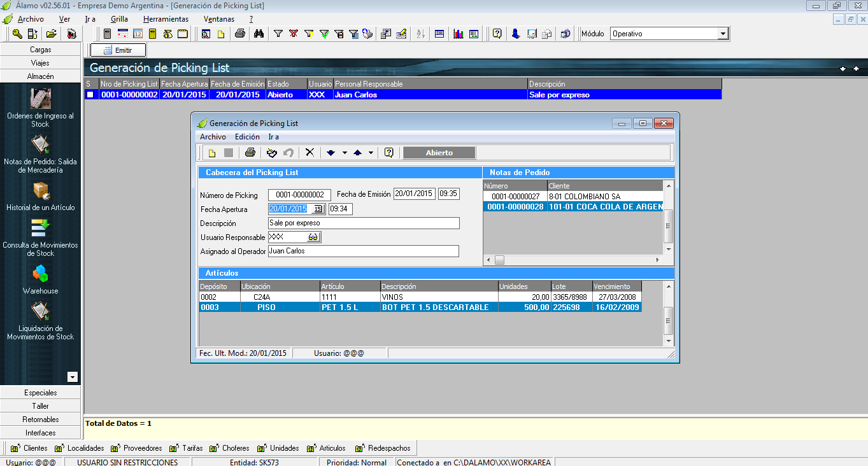The image size is (868, 466).
Task: Open Archivo menu in picking dialog
Action: coord(213,137)
